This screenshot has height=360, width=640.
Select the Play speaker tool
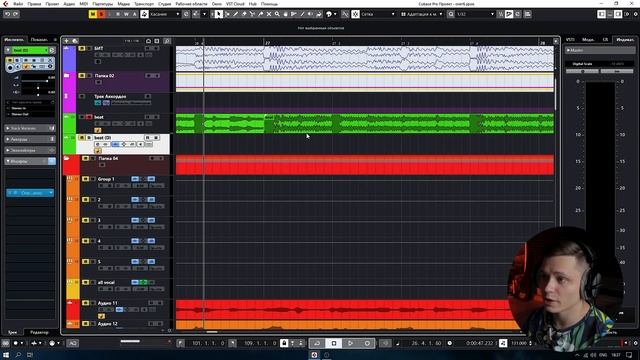pyautogui.click(x=310, y=14)
